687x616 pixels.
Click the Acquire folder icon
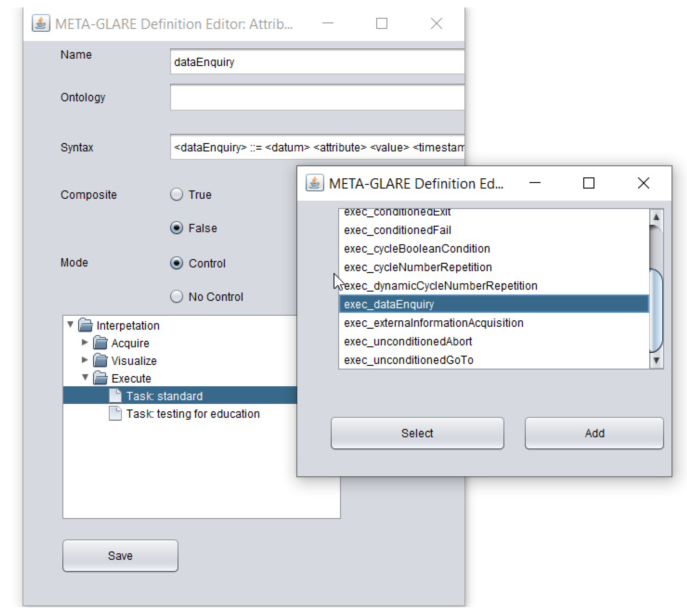pos(100,343)
